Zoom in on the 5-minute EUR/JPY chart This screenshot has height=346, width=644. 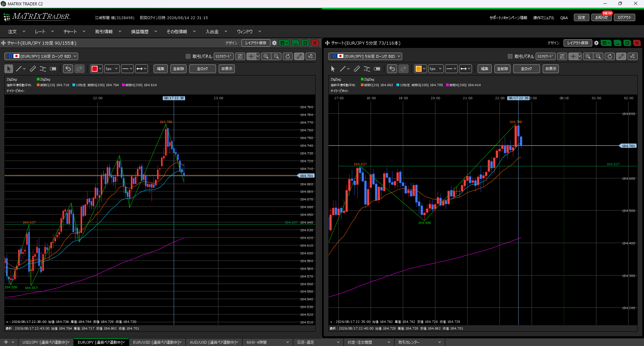tap(588, 56)
